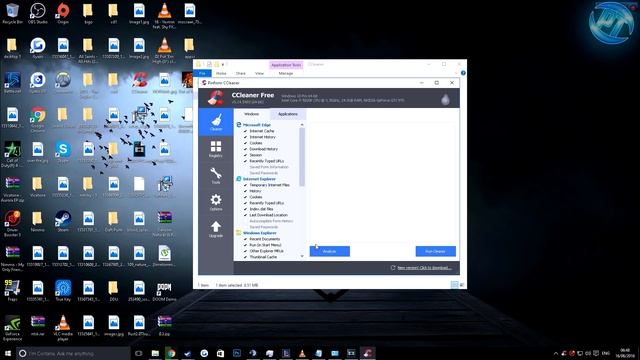Click the Cortana search box
This screenshot has height=360, width=640.
pyautogui.click(x=73, y=353)
